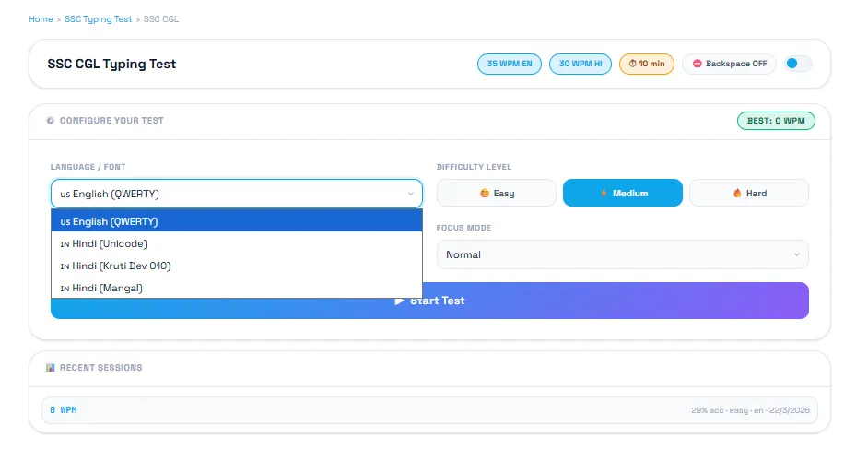Click the play icon on Start Test

coord(399,301)
